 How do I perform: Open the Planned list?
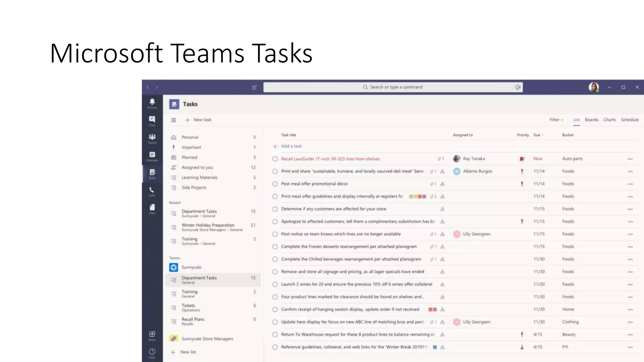pos(213,157)
